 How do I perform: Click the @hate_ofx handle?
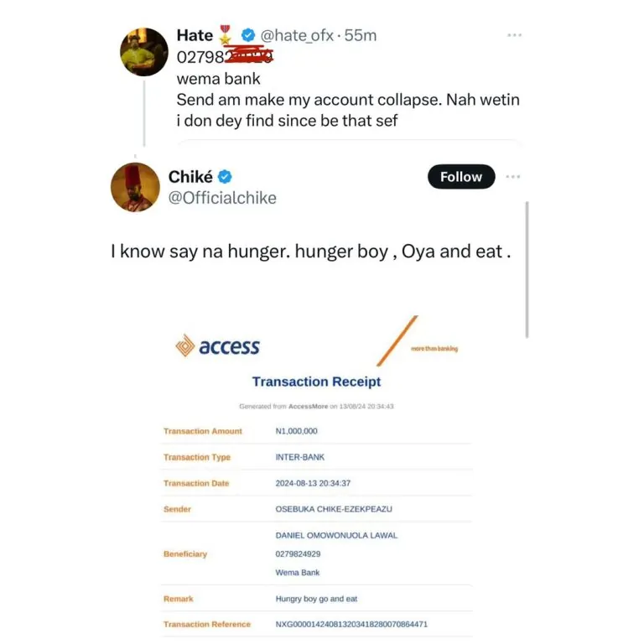[297, 36]
